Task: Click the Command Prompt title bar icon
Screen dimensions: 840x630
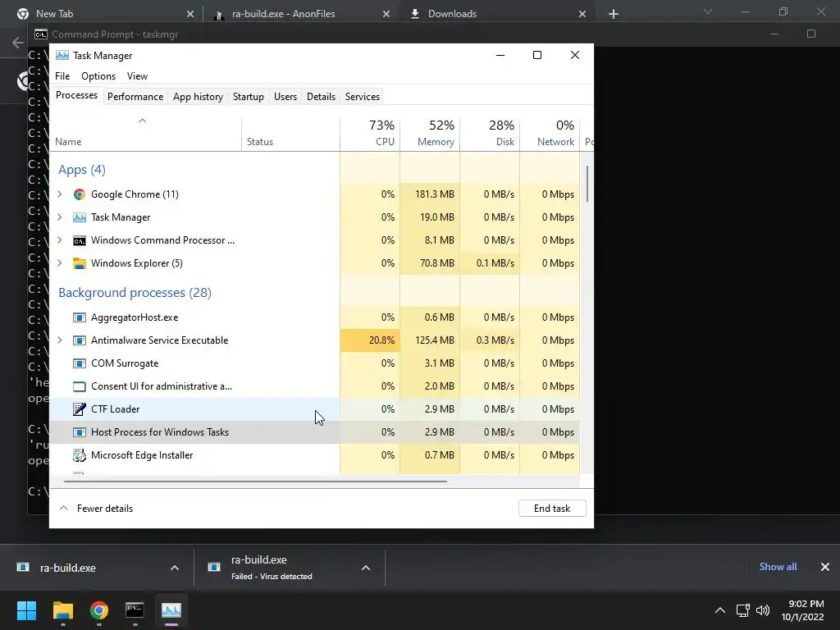Action: pyautogui.click(x=41, y=34)
